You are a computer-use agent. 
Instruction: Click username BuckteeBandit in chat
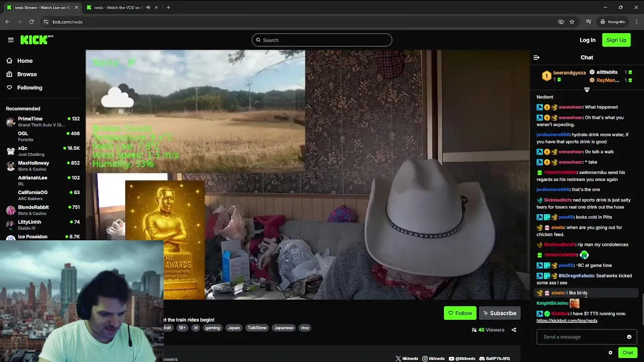tap(559, 245)
